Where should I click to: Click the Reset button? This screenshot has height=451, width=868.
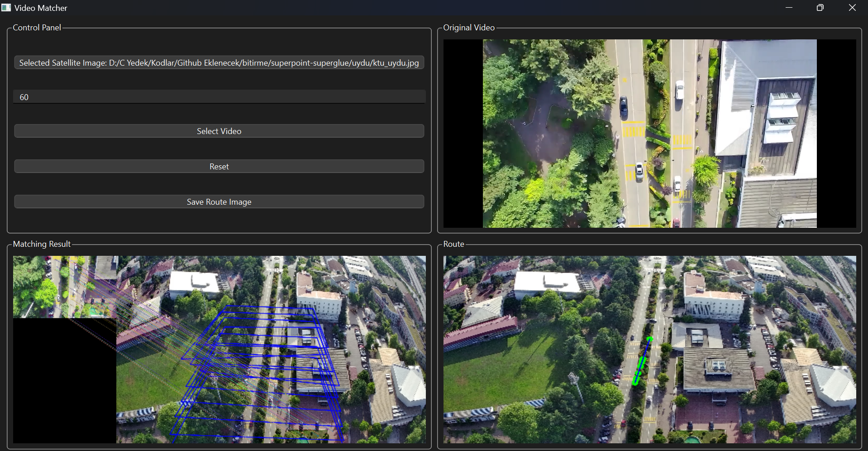click(x=219, y=166)
